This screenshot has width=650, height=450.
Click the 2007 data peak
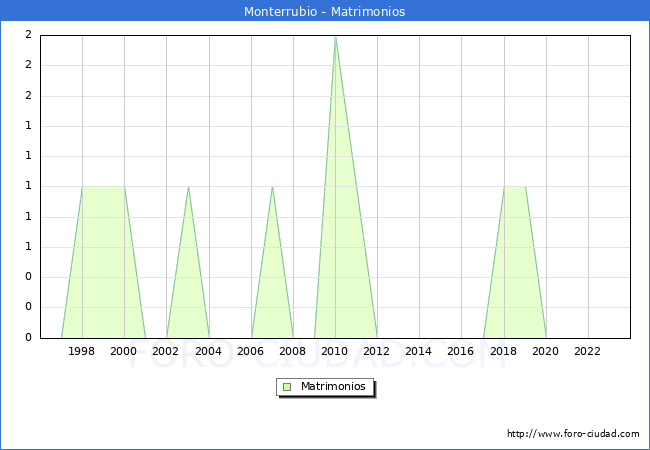pos(272,187)
